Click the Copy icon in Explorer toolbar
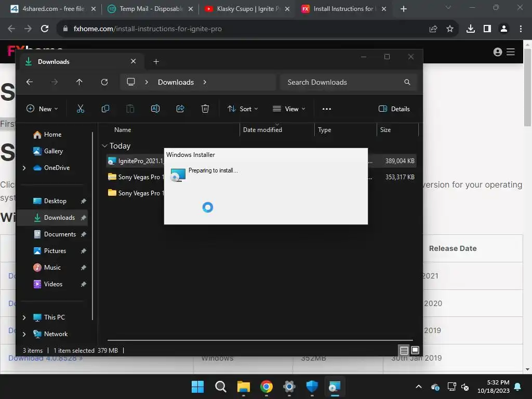The image size is (532, 399). tap(105, 109)
